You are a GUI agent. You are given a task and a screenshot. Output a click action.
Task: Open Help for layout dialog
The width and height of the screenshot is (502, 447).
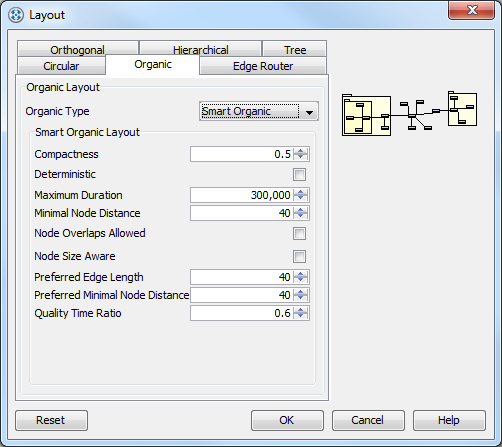coord(449,420)
